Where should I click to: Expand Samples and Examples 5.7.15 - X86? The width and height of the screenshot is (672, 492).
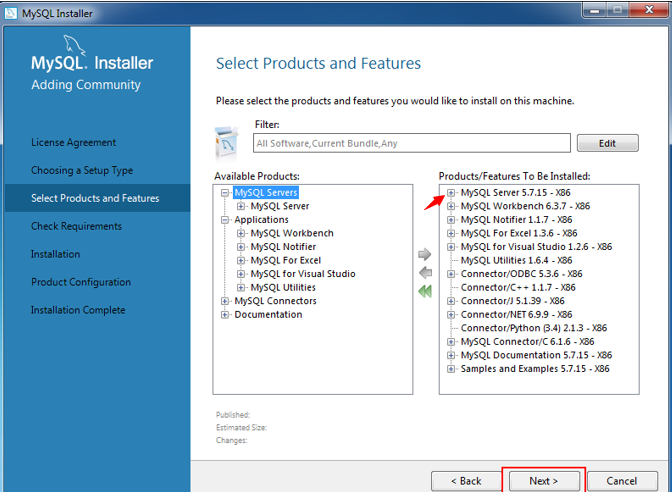point(450,369)
